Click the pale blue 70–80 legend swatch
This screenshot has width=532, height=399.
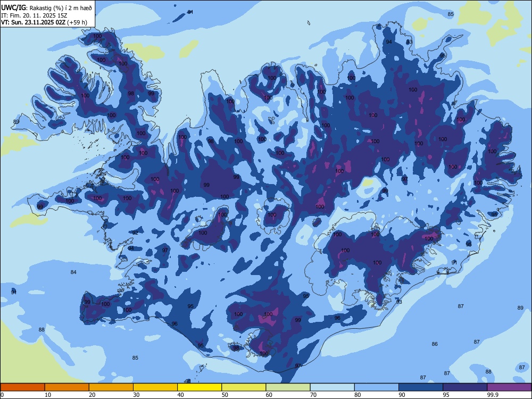(x=332, y=387)
